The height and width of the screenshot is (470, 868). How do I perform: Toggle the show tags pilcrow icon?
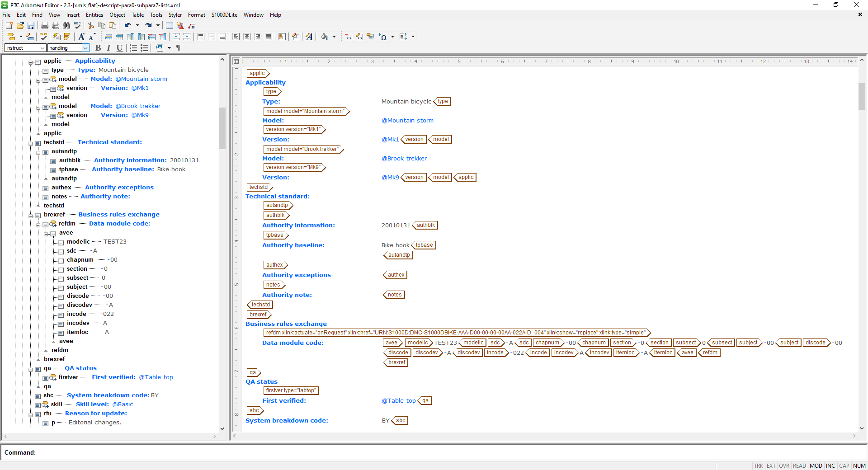coord(178,48)
